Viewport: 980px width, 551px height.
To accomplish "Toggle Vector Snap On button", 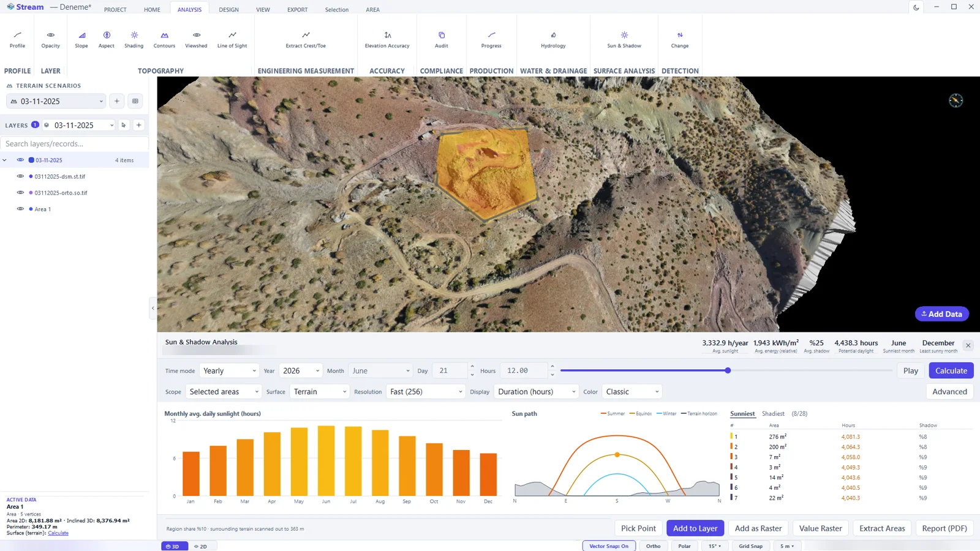I will pos(609,546).
